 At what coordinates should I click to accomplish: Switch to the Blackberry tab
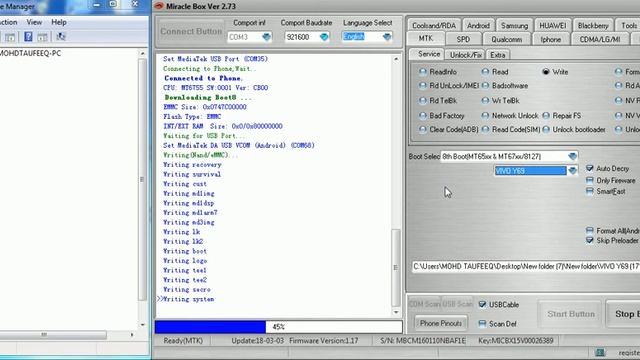click(593, 25)
